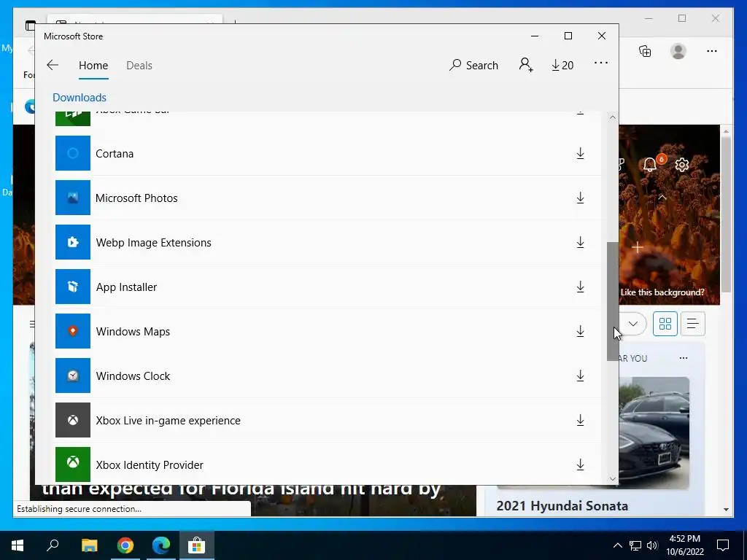Click Store scrollbar up arrow

click(x=613, y=117)
